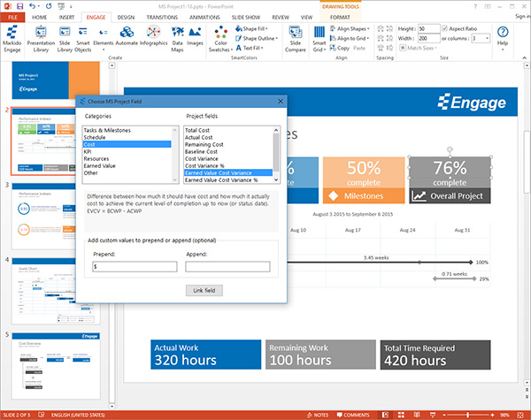The height and width of the screenshot is (420, 531).
Task: Open the Infographics gallery
Action: coord(153,35)
